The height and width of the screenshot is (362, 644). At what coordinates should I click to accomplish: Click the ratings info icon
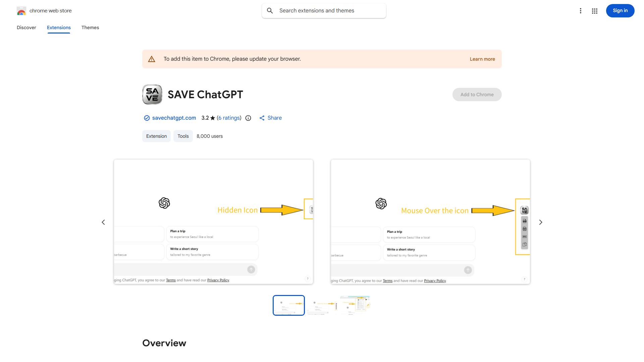coord(248,118)
